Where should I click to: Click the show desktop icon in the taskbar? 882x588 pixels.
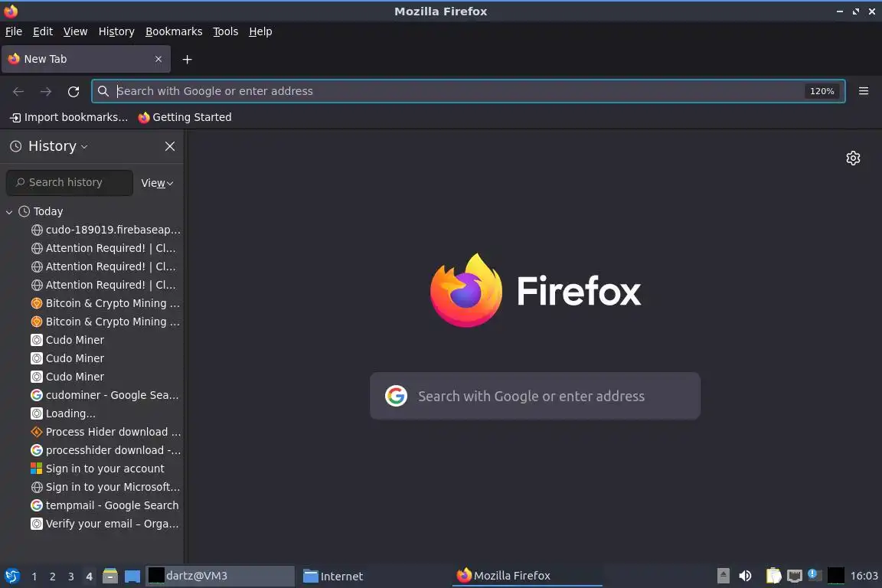(132, 576)
